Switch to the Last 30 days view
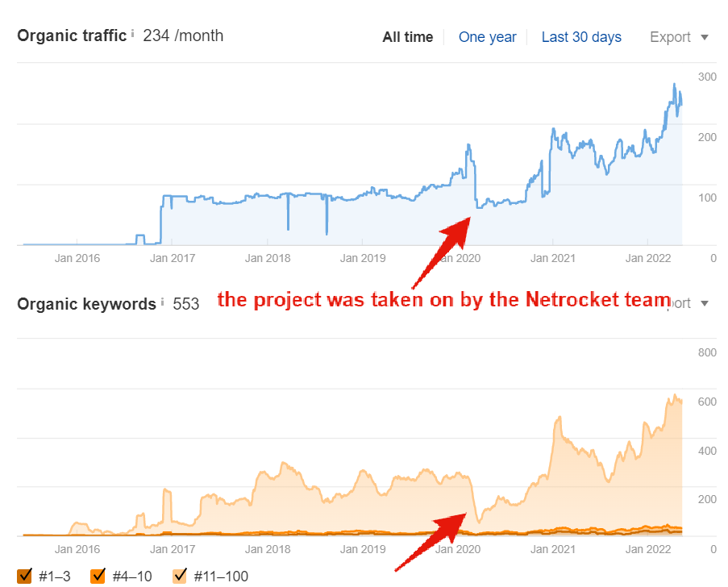728x587 pixels. (x=580, y=37)
